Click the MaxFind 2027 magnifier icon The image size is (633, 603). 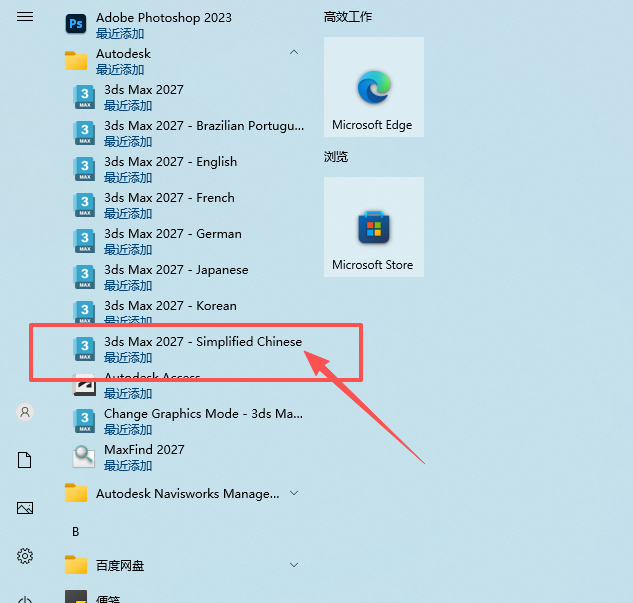click(84, 456)
